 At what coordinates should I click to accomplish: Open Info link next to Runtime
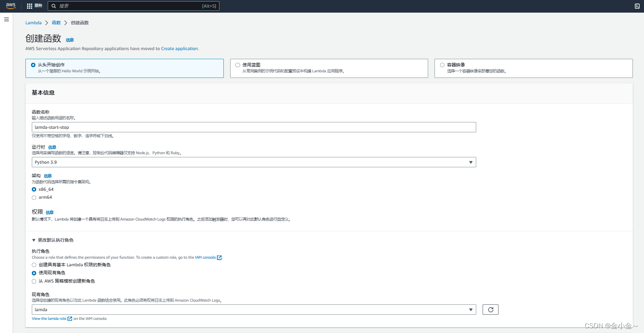pyautogui.click(x=52, y=147)
